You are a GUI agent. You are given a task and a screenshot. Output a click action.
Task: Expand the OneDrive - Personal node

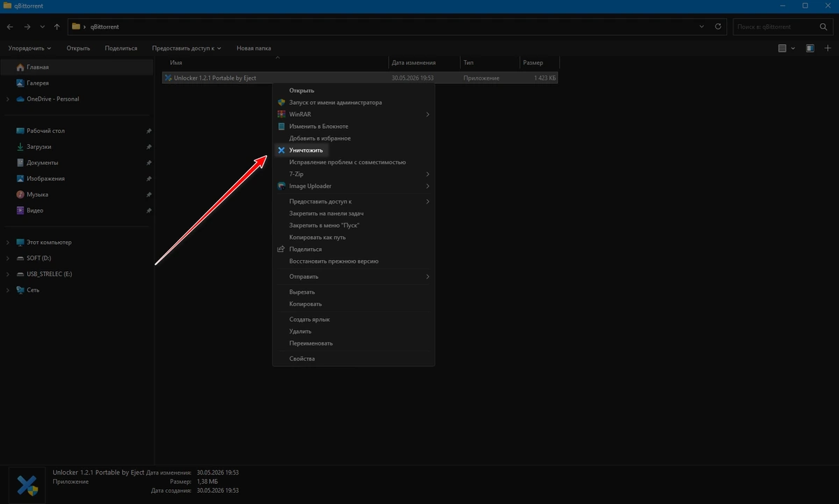click(x=8, y=99)
